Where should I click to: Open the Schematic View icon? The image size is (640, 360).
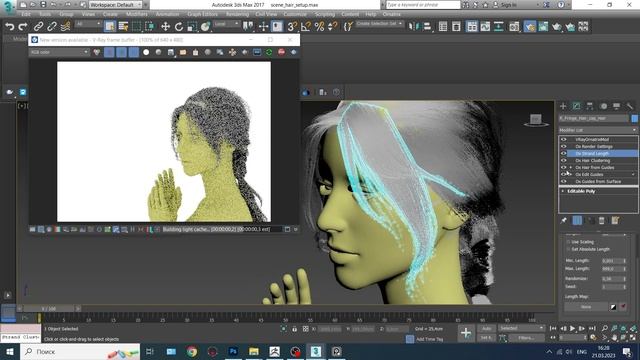pyautogui.click(x=499, y=27)
